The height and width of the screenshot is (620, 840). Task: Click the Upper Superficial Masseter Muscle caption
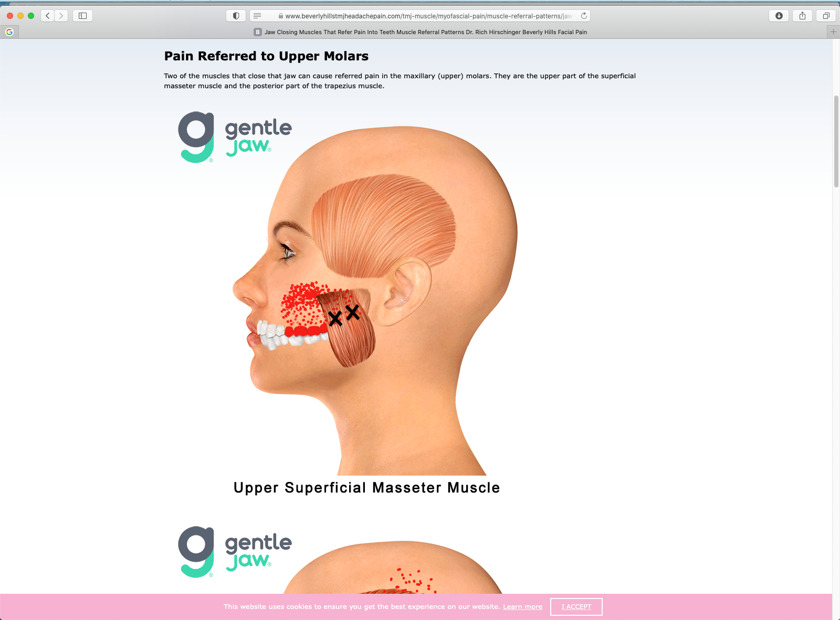pos(366,488)
